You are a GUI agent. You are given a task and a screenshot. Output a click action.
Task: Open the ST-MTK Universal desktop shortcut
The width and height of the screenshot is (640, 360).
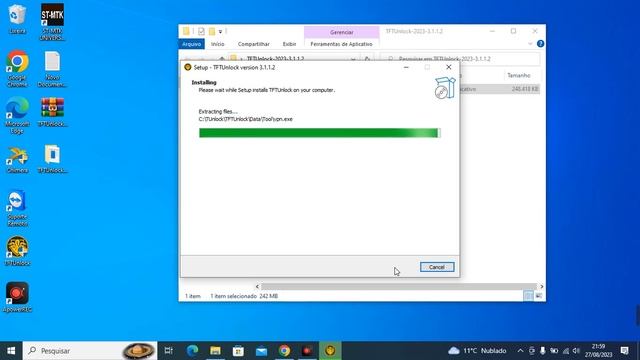coord(52,22)
